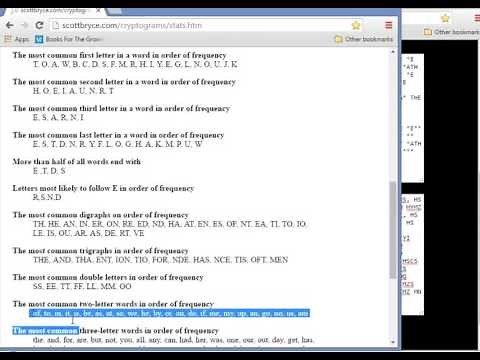Viewport: 480px width, 360px height.
Task: Click heading 'The most common third letter in a word'
Action: pyautogui.click(x=121, y=108)
